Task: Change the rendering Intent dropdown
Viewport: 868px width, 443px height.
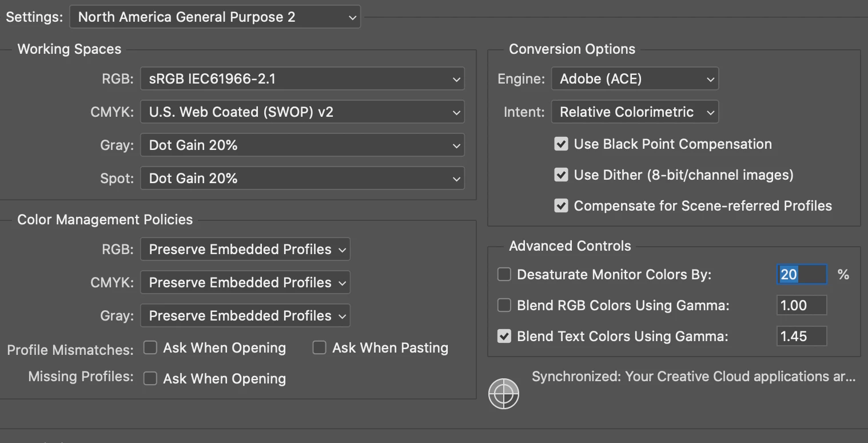Action: (x=634, y=112)
